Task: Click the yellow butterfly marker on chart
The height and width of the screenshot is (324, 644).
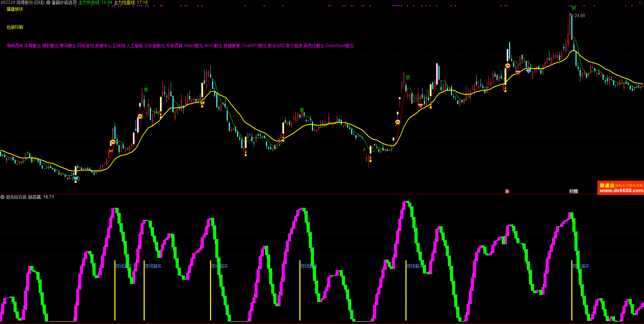Action: (202, 103)
